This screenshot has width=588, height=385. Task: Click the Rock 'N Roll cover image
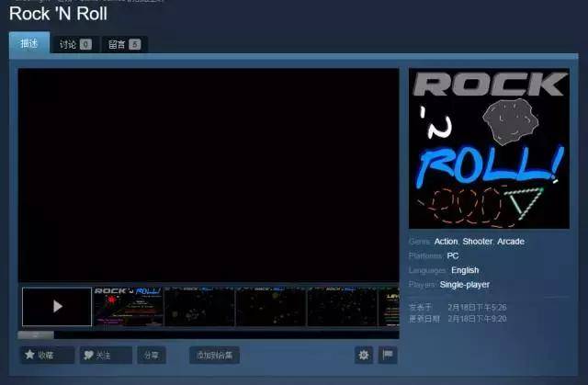tap(489, 148)
